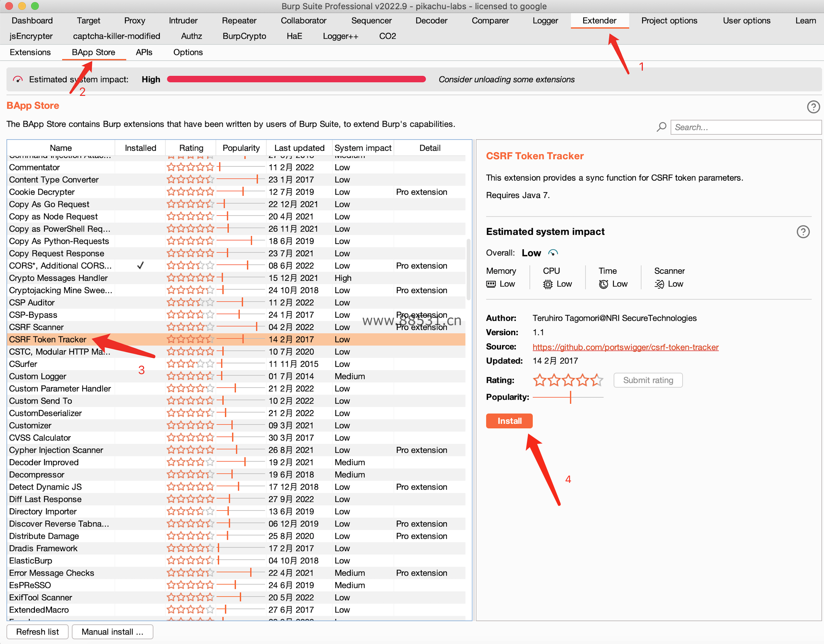Select the ExifTool Scanner row
This screenshot has height=644, width=824.
pyautogui.click(x=236, y=597)
